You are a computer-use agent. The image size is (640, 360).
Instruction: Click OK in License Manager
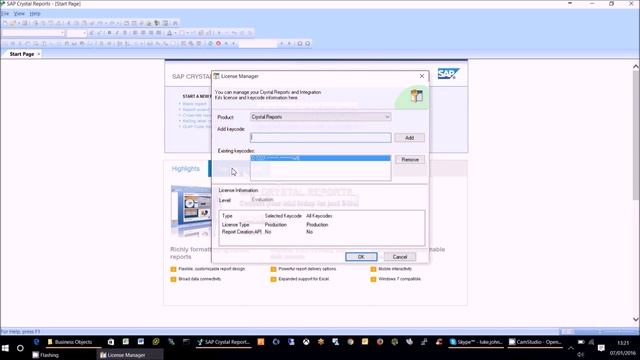pyautogui.click(x=361, y=257)
